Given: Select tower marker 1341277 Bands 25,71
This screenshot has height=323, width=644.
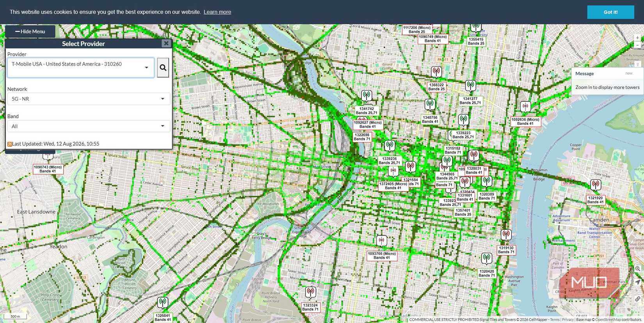Looking at the screenshot, I should pos(470,86).
